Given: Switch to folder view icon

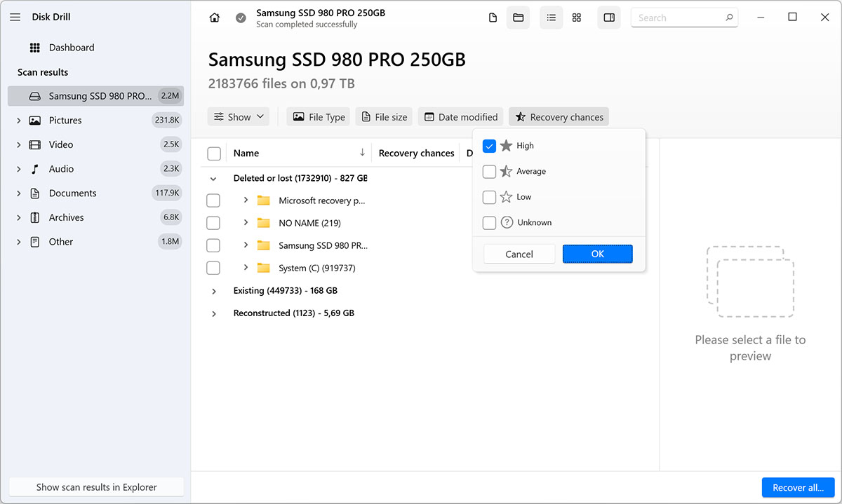Looking at the screenshot, I should [x=519, y=18].
